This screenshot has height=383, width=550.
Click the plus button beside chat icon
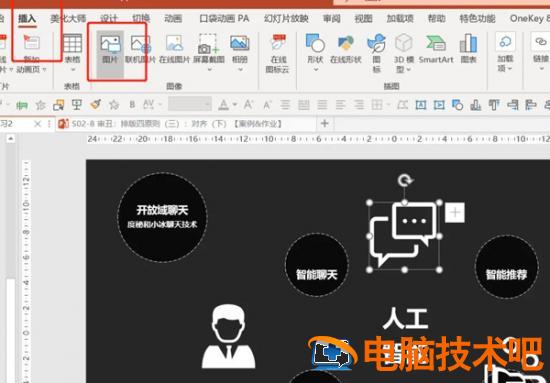point(455,212)
